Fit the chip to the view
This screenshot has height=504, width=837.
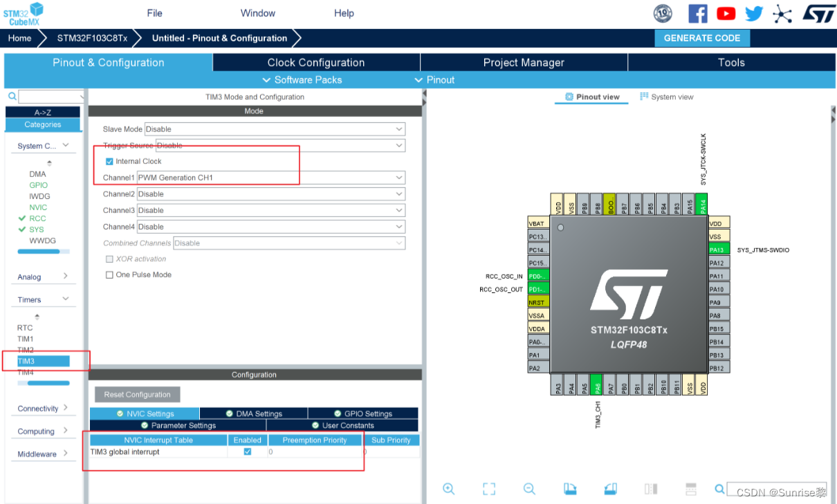[x=489, y=489]
